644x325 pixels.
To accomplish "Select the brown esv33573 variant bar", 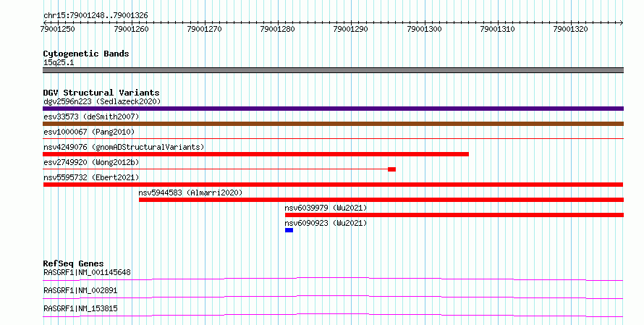I will 333,124.
